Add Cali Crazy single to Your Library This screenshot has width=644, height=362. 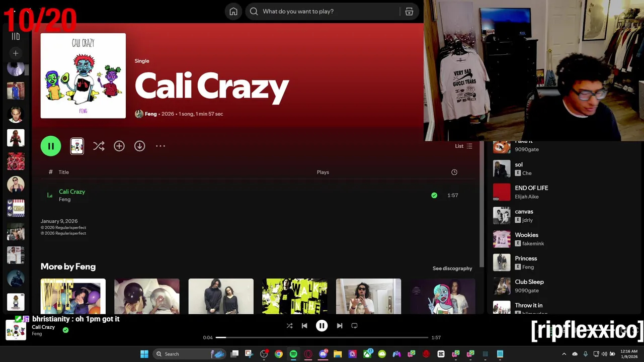[119, 146]
